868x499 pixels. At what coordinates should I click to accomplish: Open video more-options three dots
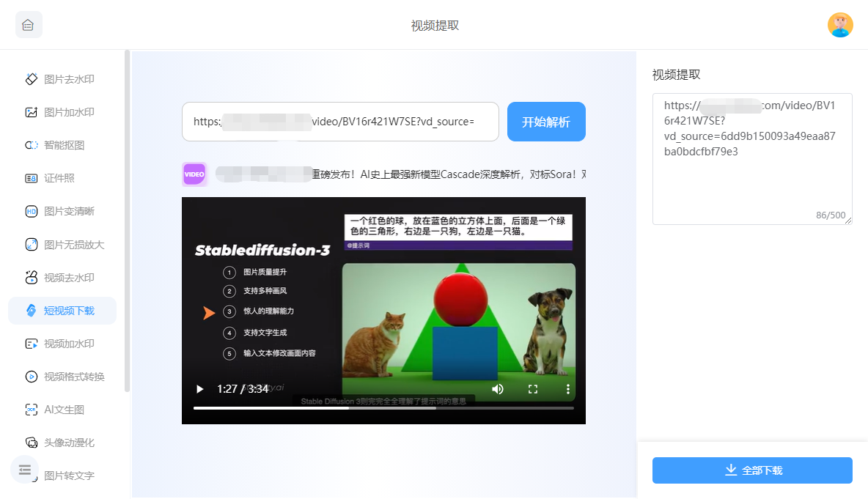(x=568, y=389)
